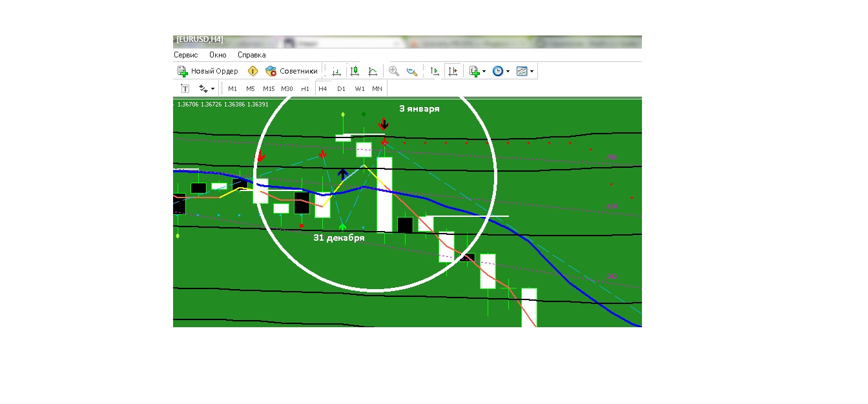Select the H4 timeframe
This screenshot has height=404, width=868.
[x=323, y=88]
